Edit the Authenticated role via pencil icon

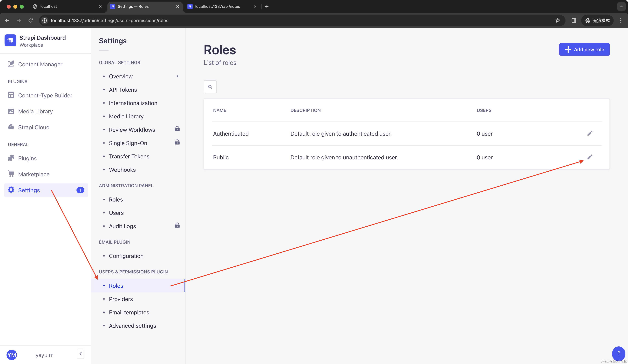coord(590,133)
